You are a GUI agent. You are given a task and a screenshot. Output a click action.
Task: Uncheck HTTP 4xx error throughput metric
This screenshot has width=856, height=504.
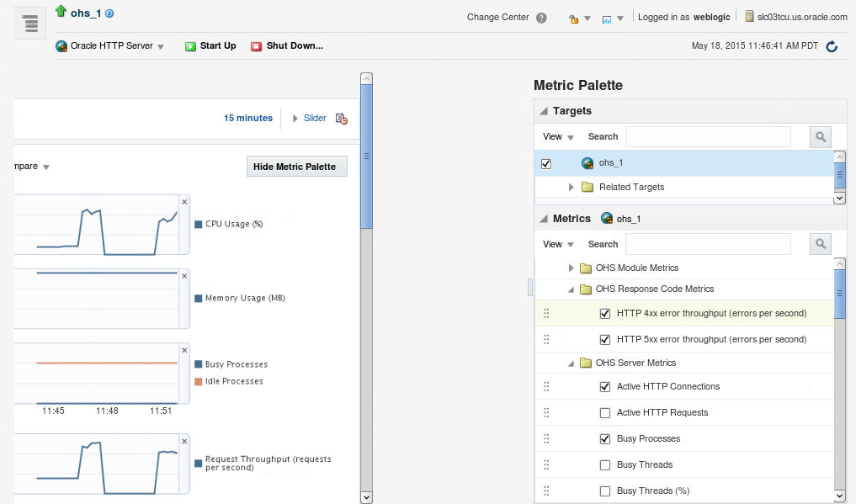click(x=605, y=314)
